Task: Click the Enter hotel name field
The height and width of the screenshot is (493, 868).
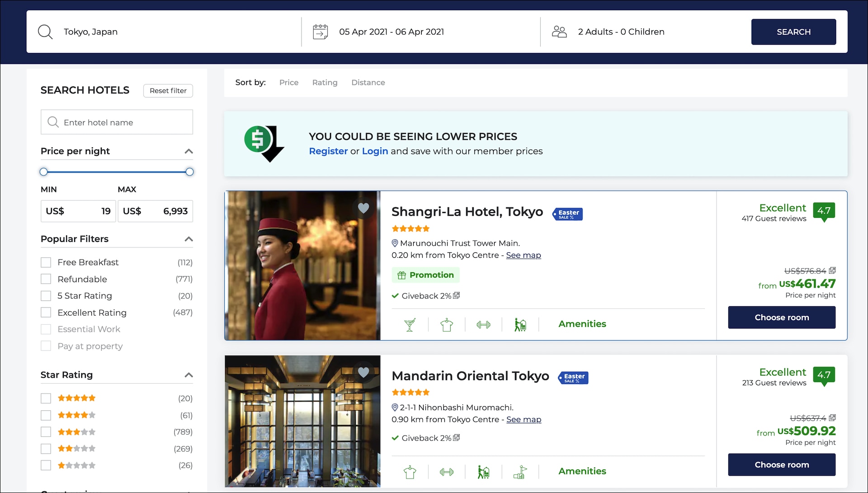Action: pyautogui.click(x=117, y=122)
